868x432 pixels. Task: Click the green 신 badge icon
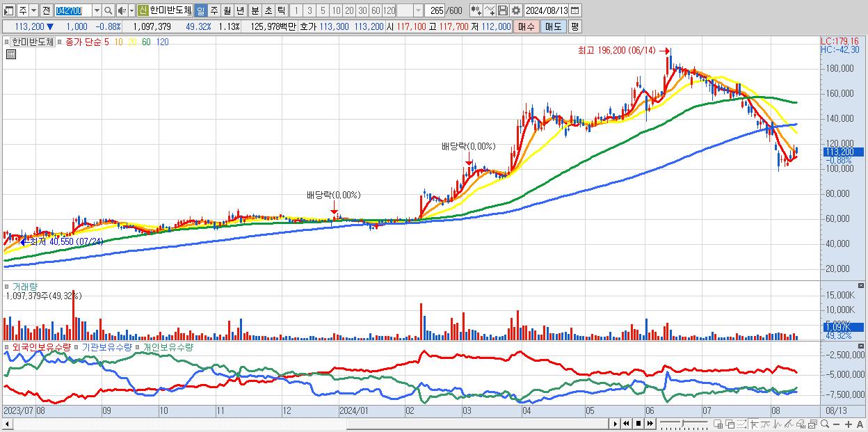pyautogui.click(x=143, y=10)
